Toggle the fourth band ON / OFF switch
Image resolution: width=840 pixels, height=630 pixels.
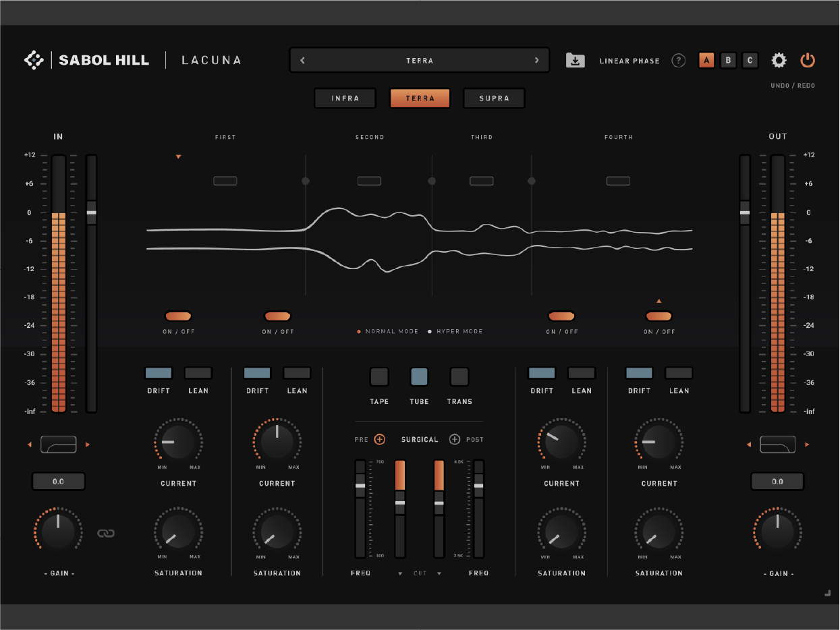tap(659, 316)
